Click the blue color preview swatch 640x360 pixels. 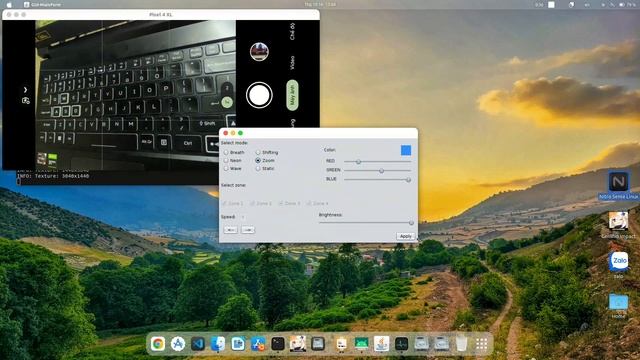tap(406, 150)
